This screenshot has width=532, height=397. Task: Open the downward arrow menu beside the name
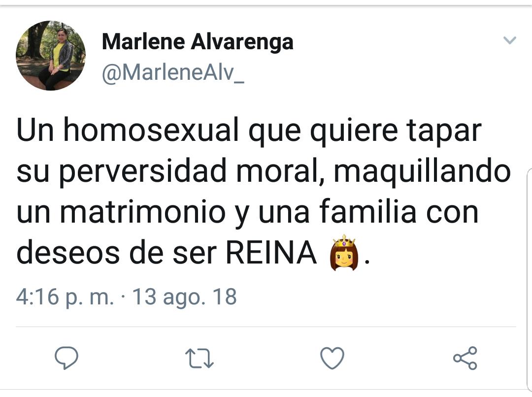[x=509, y=40]
